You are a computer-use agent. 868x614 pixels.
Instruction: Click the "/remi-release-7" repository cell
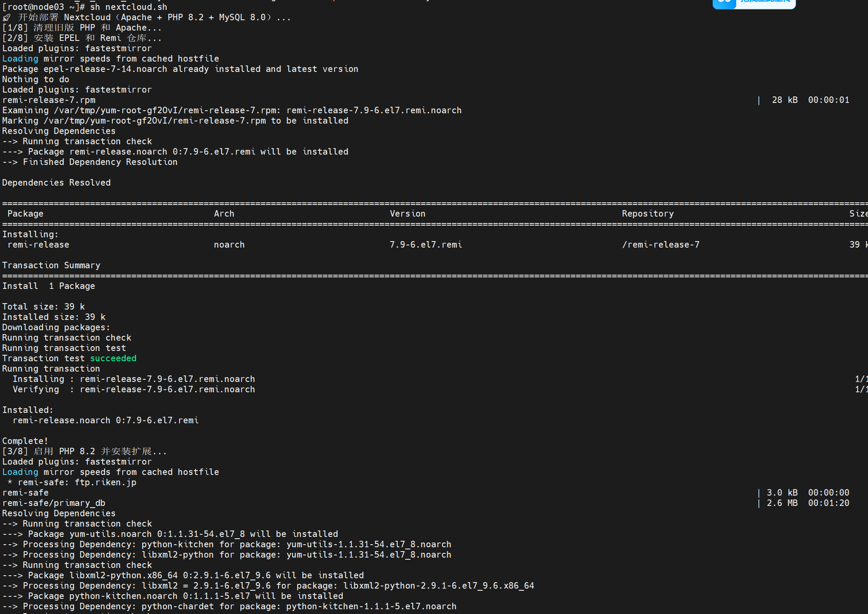click(660, 245)
